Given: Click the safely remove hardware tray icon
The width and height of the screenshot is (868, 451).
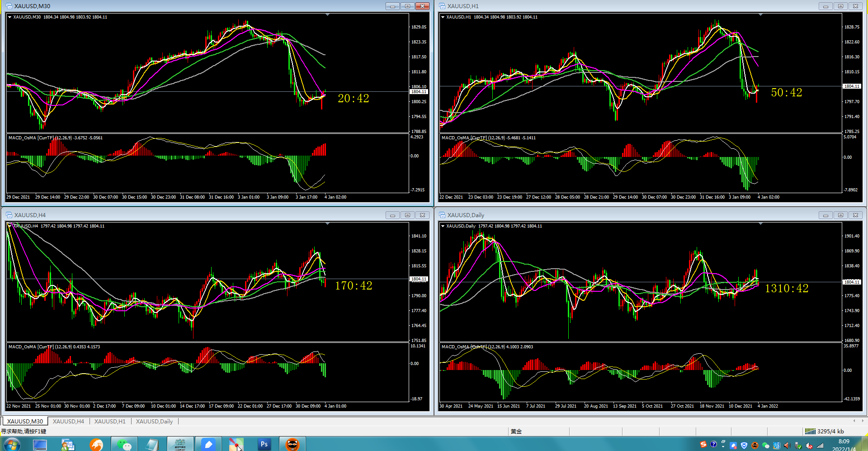Looking at the screenshot, I should (798, 446).
